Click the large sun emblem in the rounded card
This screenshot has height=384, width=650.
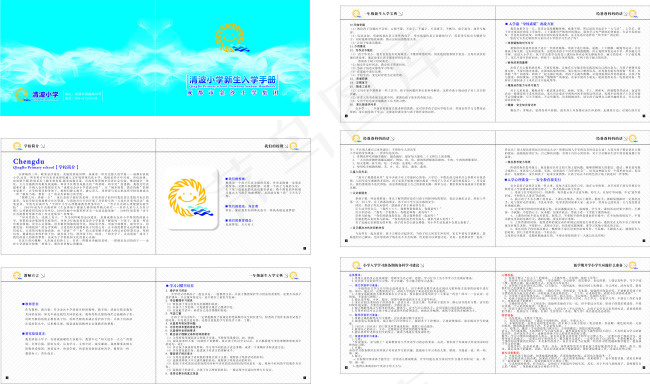point(190,198)
